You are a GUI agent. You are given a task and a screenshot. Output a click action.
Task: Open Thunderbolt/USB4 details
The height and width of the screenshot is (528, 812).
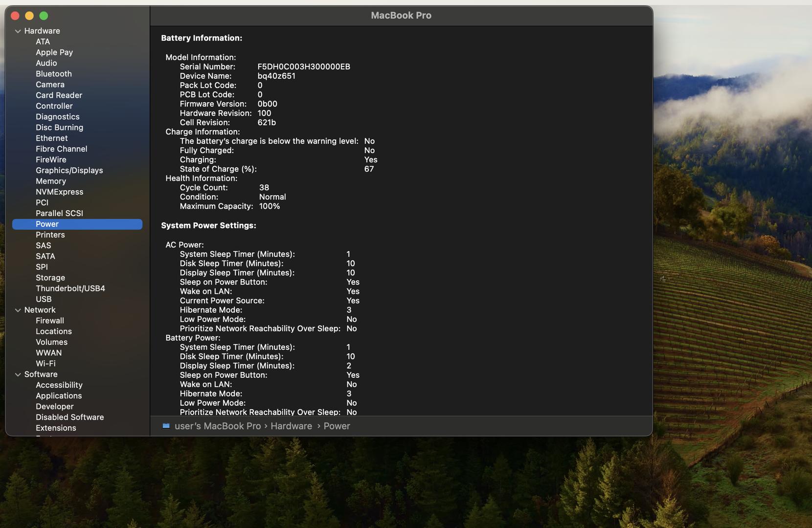click(x=70, y=289)
